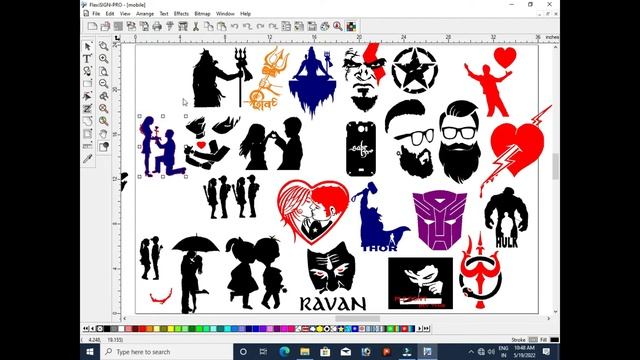Jump to palette end with double arrow

[x=427, y=329]
